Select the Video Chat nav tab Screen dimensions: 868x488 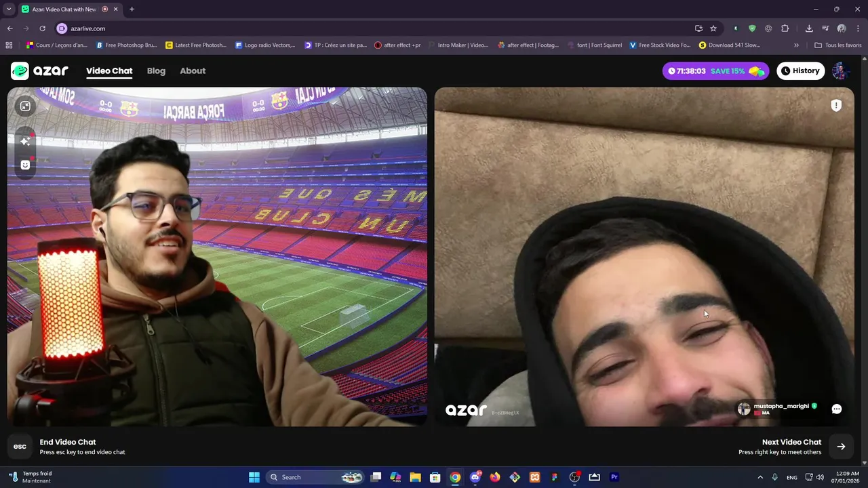[109, 71]
